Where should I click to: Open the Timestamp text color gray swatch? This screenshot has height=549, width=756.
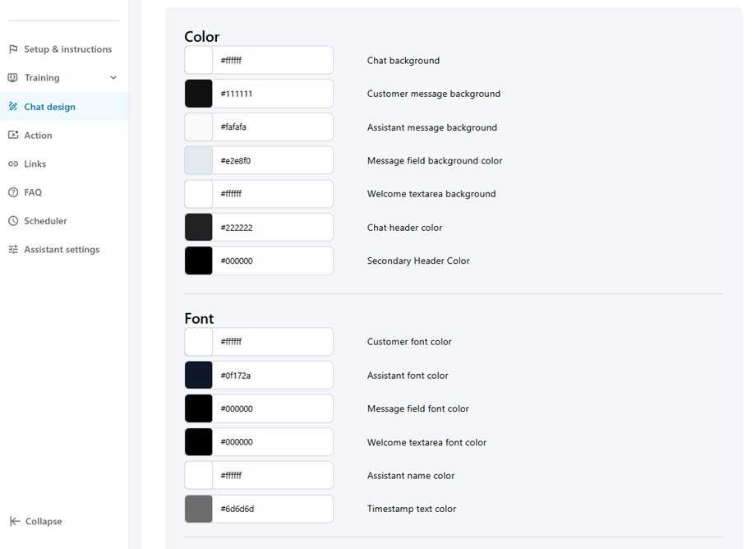click(x=198, y=508)
